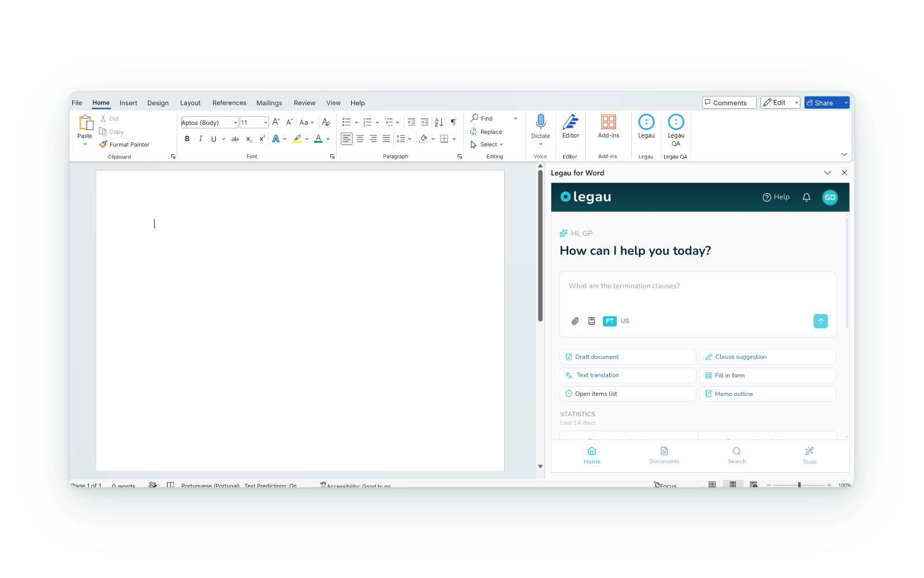The width and height of the screenshot is (924, 578).
Task: Toggle Underline formatting
Action: click(214, 139)
